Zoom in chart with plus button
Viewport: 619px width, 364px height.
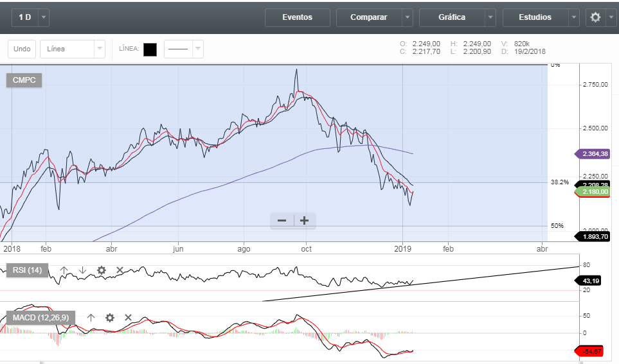click(x=305, y=221)
